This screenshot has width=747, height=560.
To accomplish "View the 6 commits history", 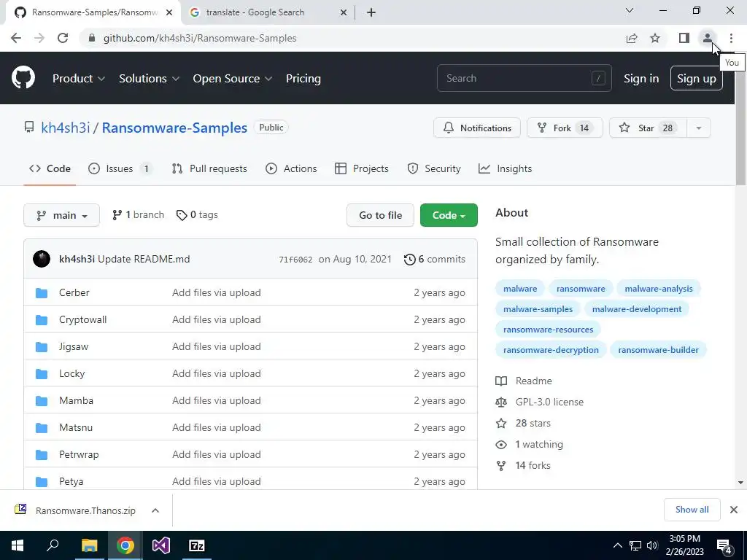I will pyautogui.click(x=435, y=259).
